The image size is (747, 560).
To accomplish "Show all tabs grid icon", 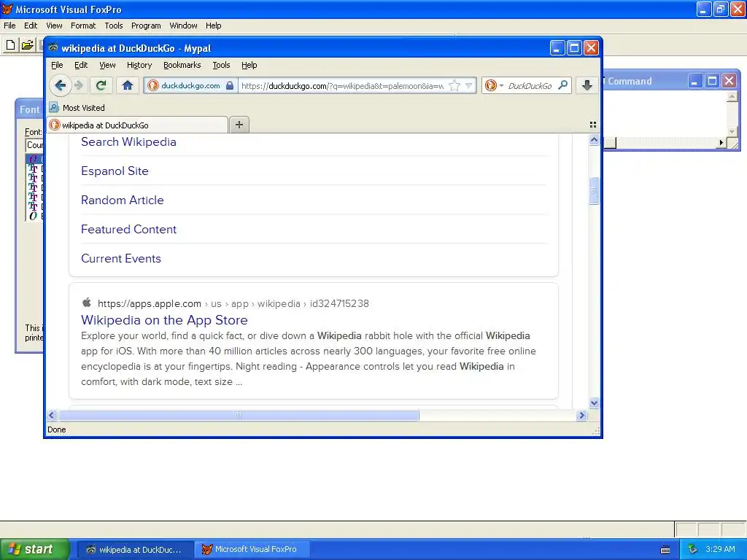I will (x=592, y=125).
